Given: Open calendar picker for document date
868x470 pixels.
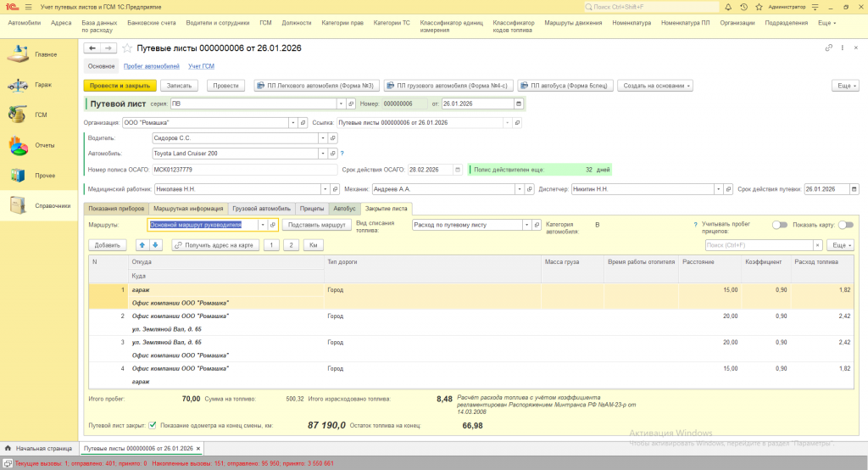Looking at the screenshot, I should click(x=519, y=104).
